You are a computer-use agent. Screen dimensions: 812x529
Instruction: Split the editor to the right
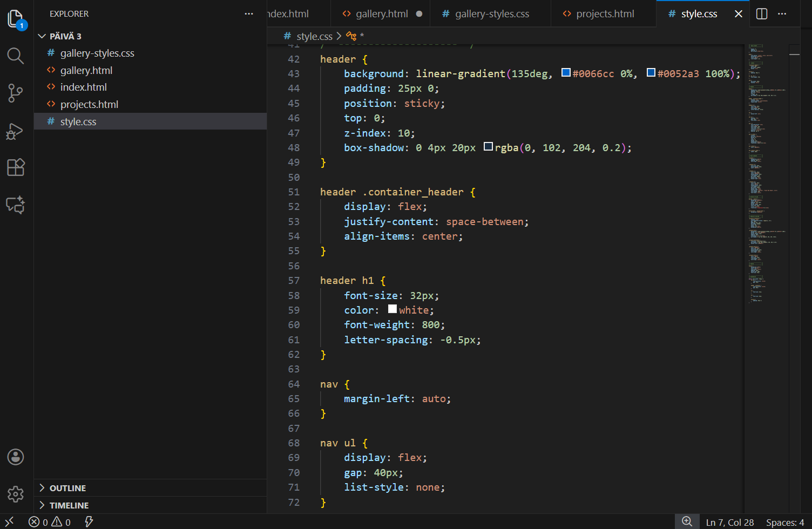pyautogui.click(x=761, y=13)
